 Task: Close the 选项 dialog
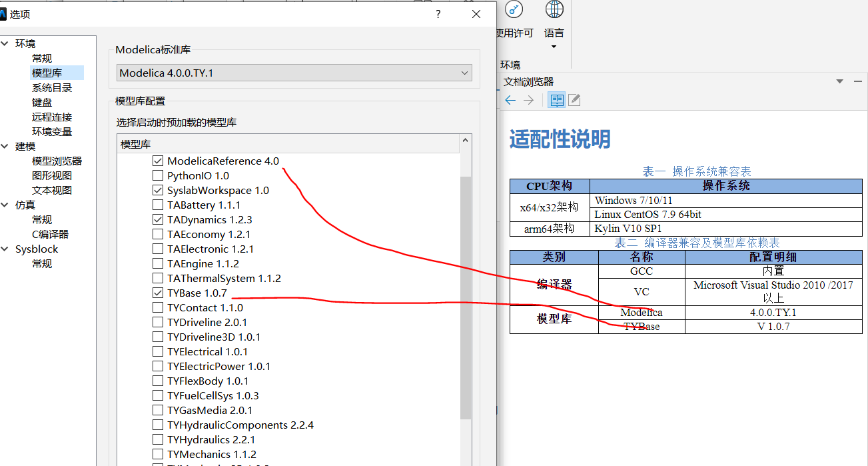476,14
